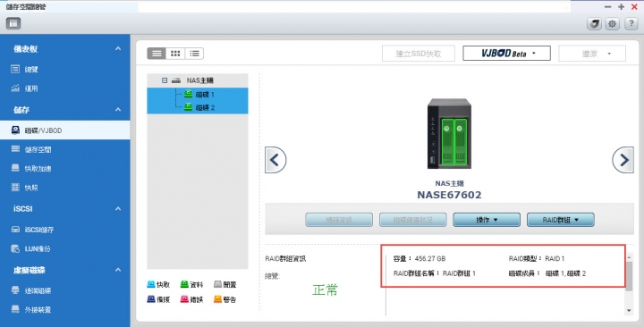Screen dimensions: 644x327
Task: Open 總覽 overview in the sidebar
Action: (x=65, y=70)
